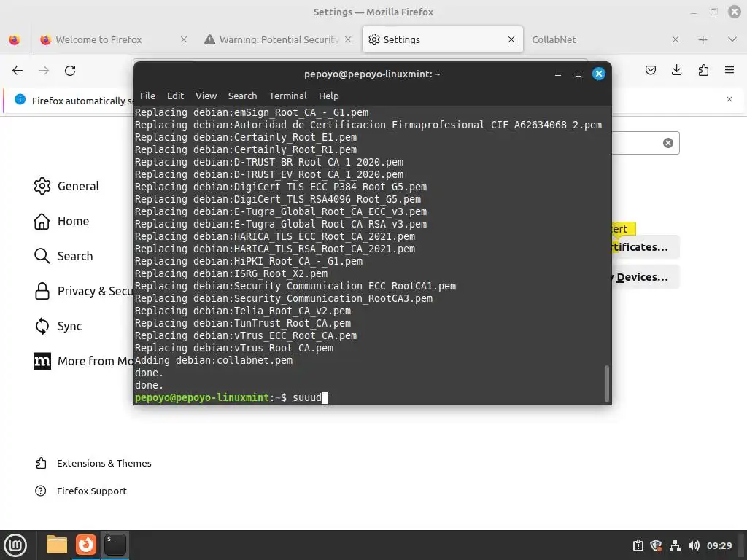Open Firefox Support link
747x560 pixels.
[x=81, y=491]
